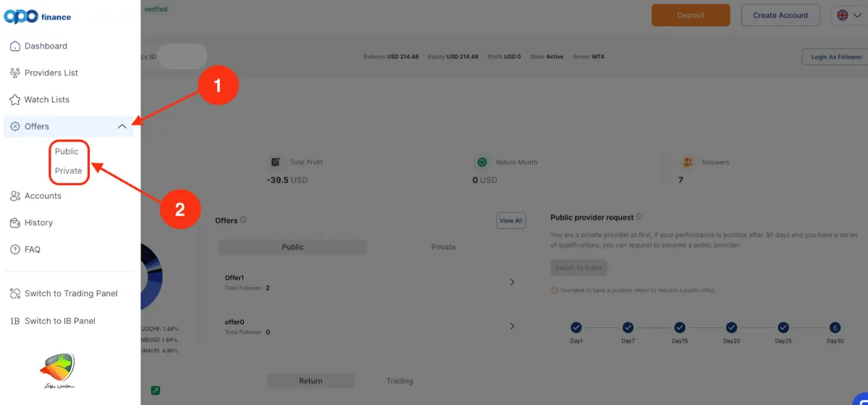
Task: Select Private under Offers submenu
Action: tap(69, 171)
